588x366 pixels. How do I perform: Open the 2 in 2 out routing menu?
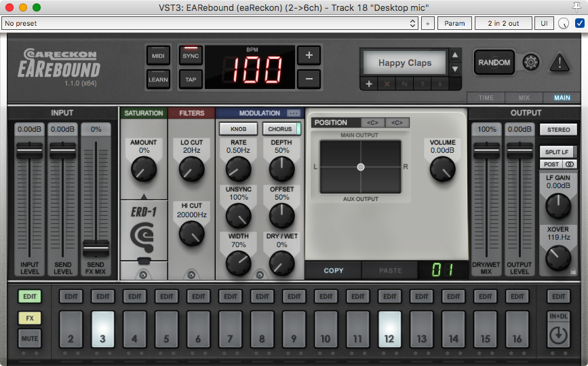[503, 23]
